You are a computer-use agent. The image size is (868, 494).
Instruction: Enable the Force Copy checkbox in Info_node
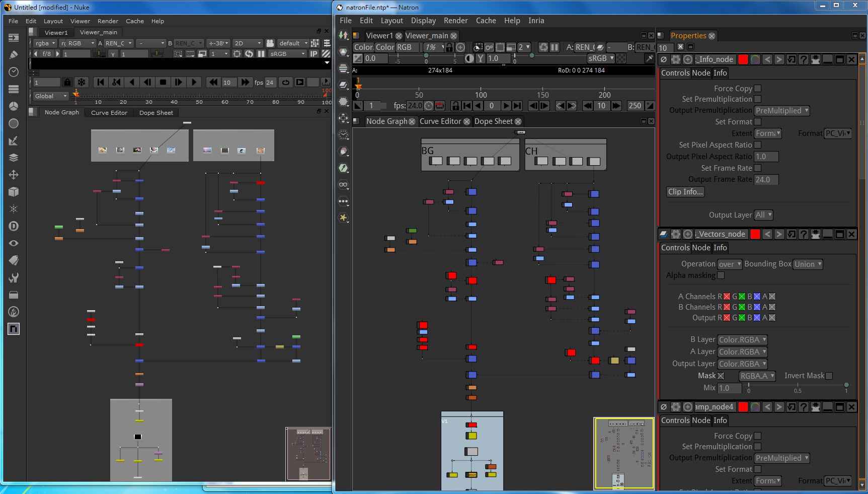tap(757, 88)
